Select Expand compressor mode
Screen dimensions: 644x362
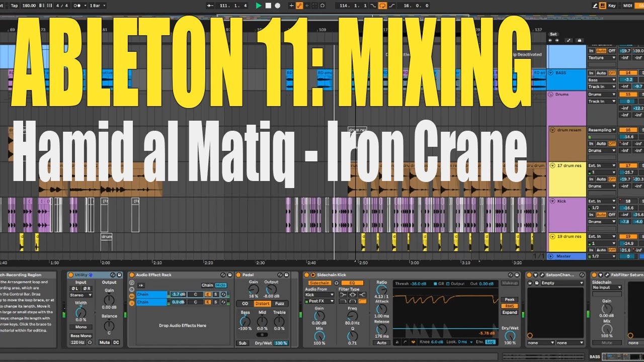(510, 312)
